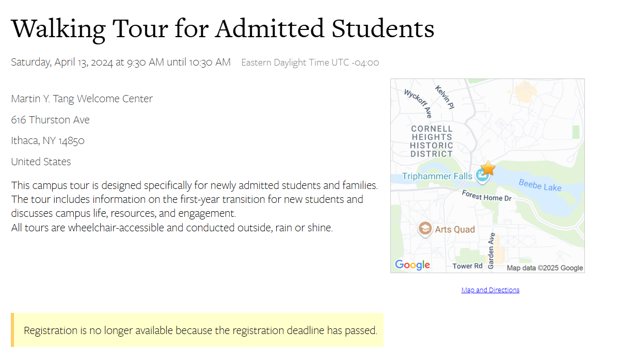Click the Walking Tour for Admitted Students heading

pyautogui.click(x=222, y=28)
